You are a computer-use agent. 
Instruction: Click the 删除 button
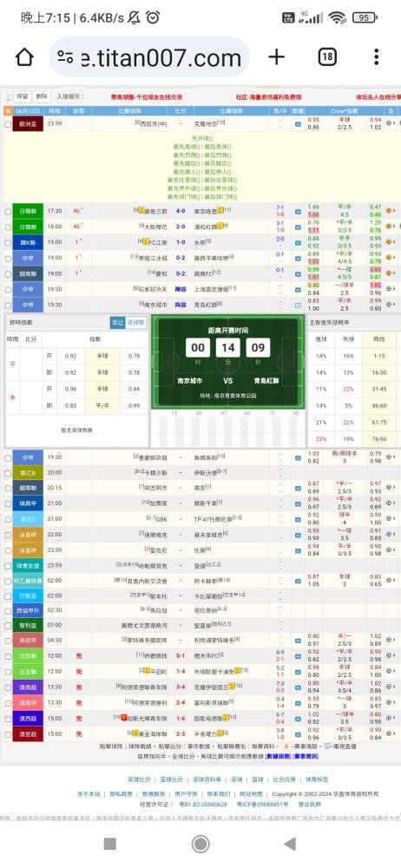coord(42,96)
